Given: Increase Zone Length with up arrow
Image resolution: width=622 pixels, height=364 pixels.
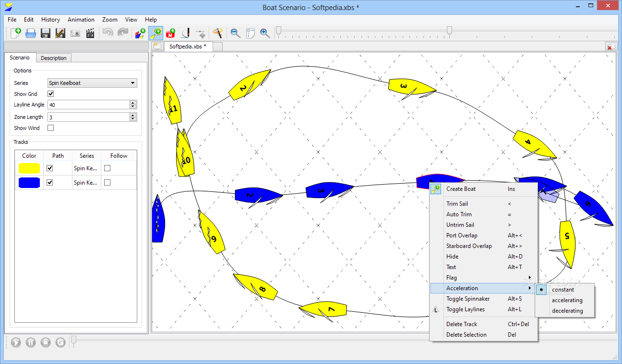Looking at the screenshot, I should click(133, 115).
